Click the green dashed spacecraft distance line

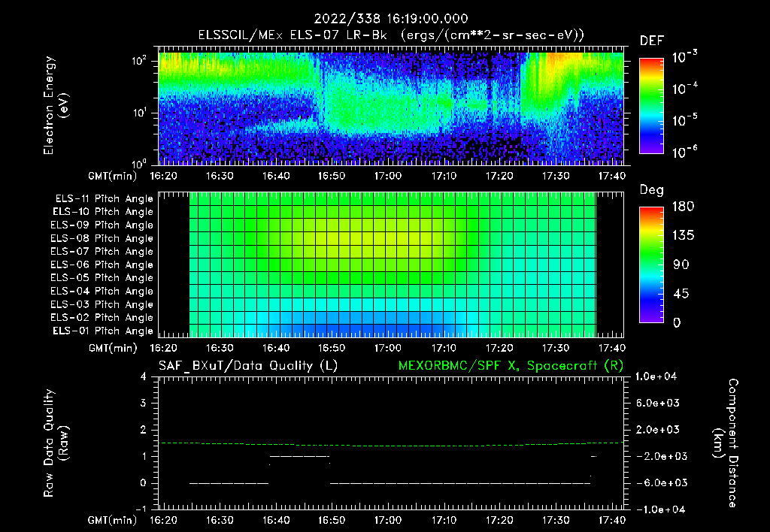point(391,445)
